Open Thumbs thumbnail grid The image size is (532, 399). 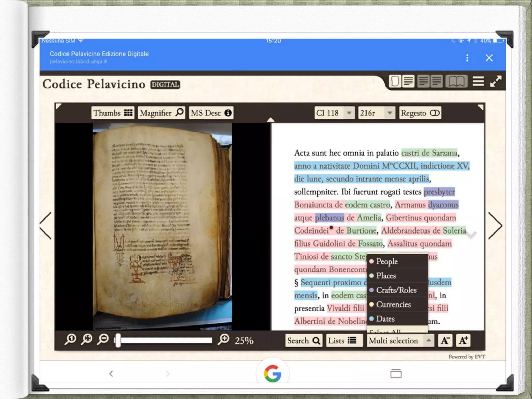(113, 113)
